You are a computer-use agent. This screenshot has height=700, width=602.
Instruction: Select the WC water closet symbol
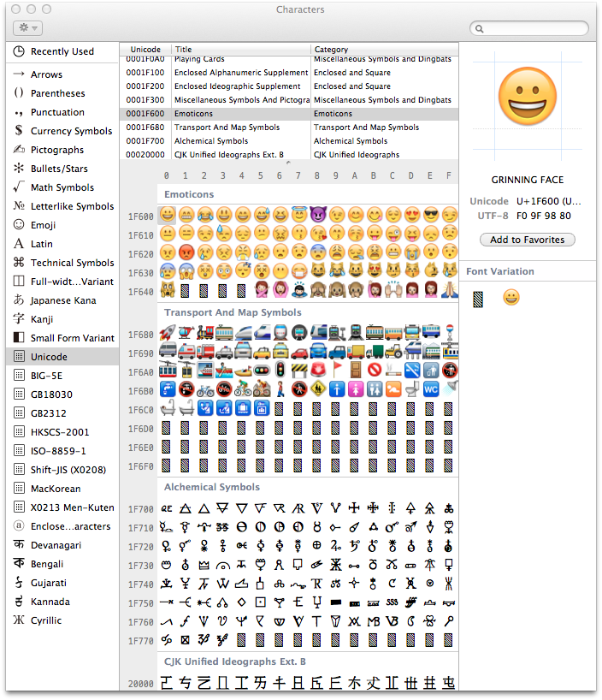point(431,389)
